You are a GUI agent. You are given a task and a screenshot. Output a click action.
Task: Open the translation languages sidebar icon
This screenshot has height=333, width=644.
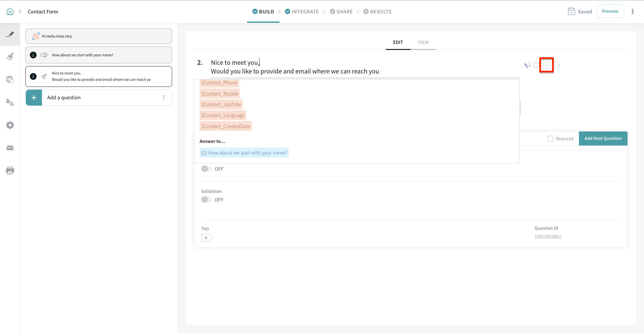(10, 102)
